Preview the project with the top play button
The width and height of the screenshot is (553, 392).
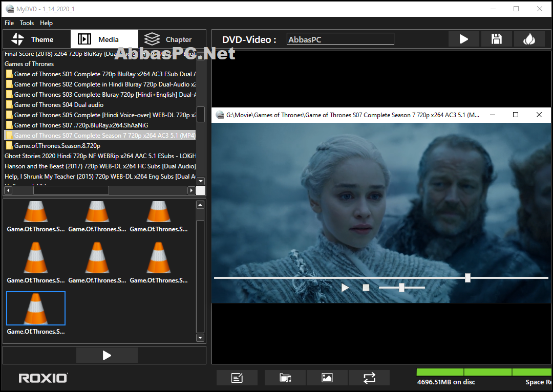click(x=464, y=39)
